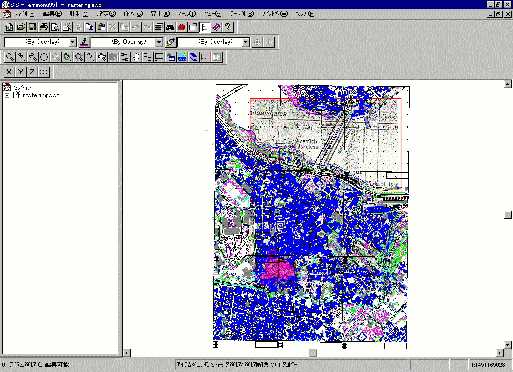The height and width of the screenshot is (372, 513).
Task: Click the pen color icon beside overlay dropdown
Action: [84, 42]
